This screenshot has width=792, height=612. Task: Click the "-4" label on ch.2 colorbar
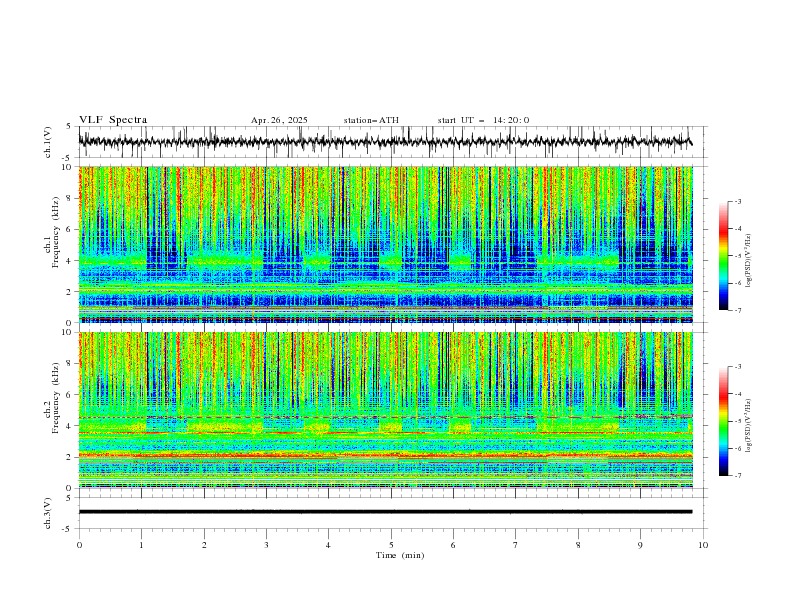(738, 394)
